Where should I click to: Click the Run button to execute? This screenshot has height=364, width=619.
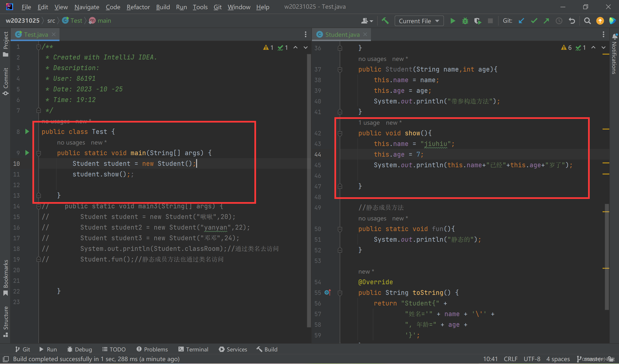453,20
